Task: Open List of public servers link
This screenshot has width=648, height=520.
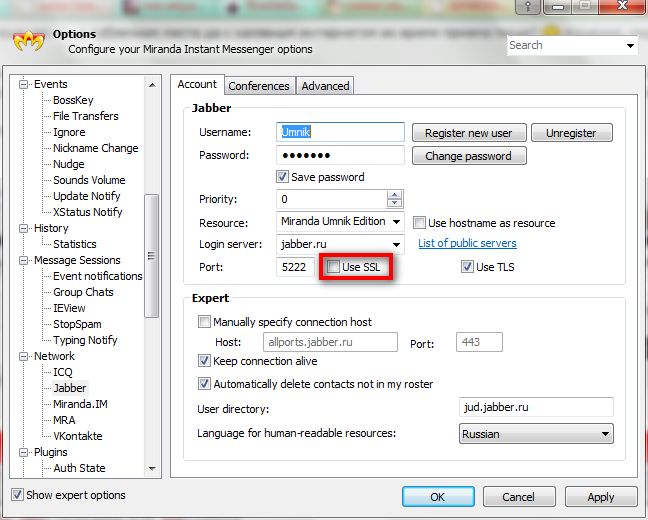Action: coord(467,243)
